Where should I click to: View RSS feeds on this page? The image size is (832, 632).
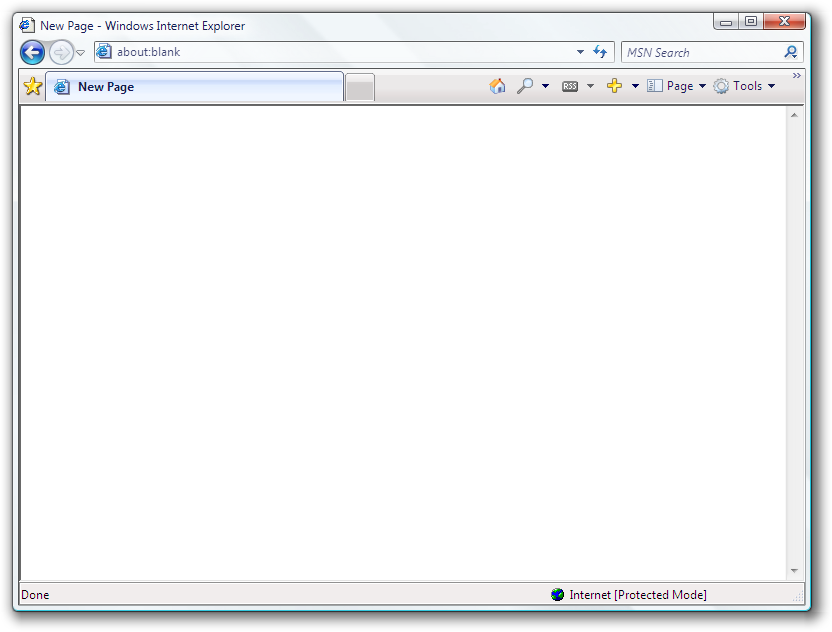(x=570, y=86)
